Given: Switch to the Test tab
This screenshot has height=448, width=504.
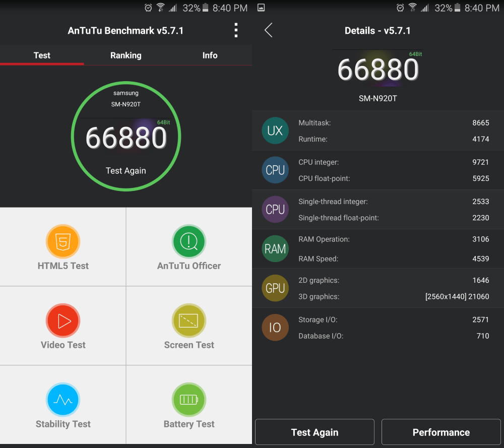Looking at the screenshot, I should 42,55.
